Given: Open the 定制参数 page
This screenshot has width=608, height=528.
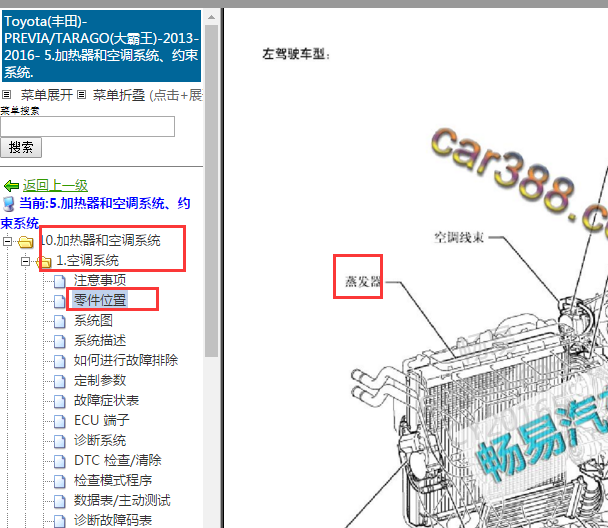Looking at the screenshot, I should point(100,381).
